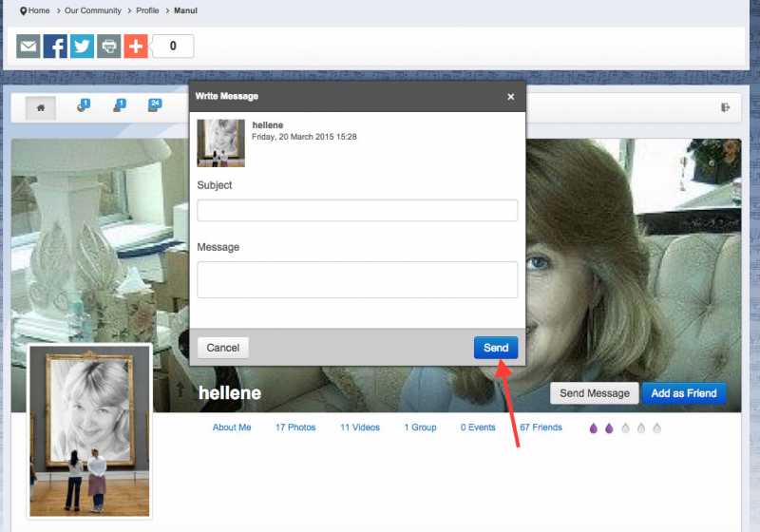Click the share counter showing 0
Image resolution: width=760 pixels, height=532 pixels.
pyautogui.click(x=173, y=46)
